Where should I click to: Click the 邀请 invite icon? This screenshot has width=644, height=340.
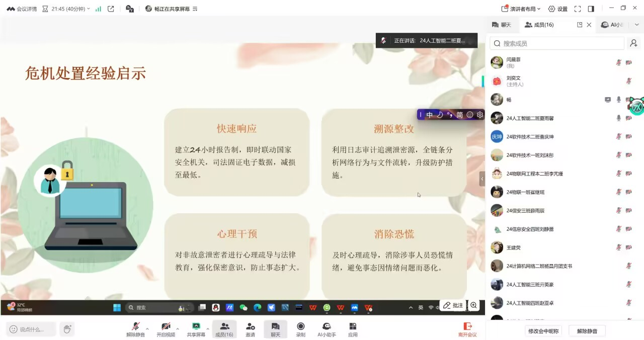point(250,327)
